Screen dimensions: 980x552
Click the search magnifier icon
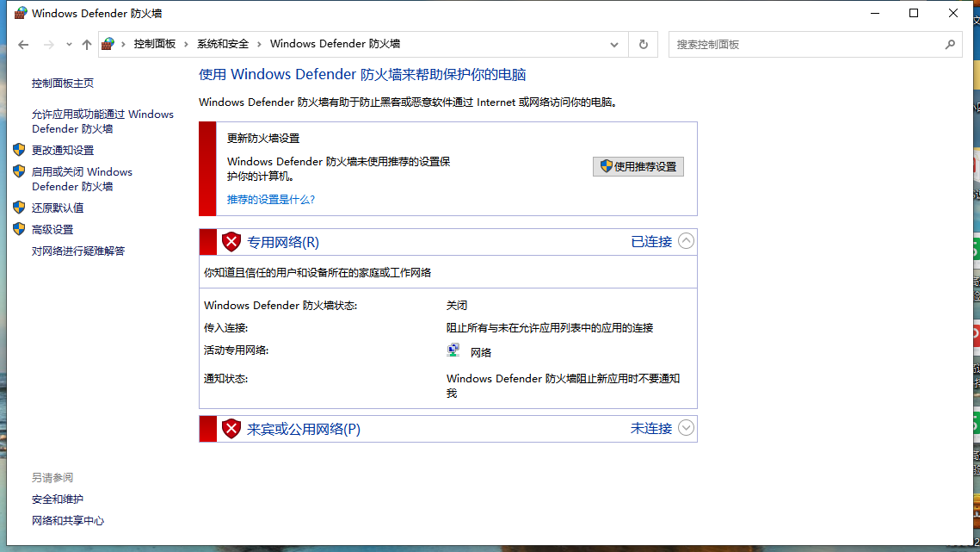point(950,45)
